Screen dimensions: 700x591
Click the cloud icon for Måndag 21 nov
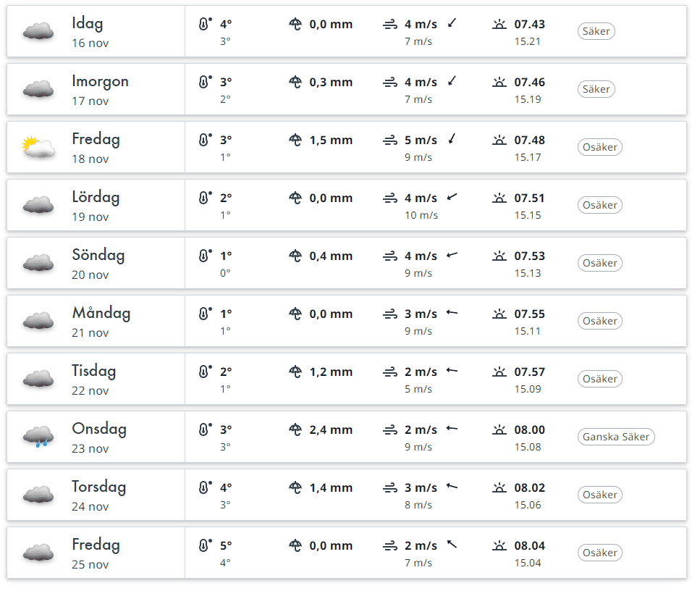tap(38, 321)
